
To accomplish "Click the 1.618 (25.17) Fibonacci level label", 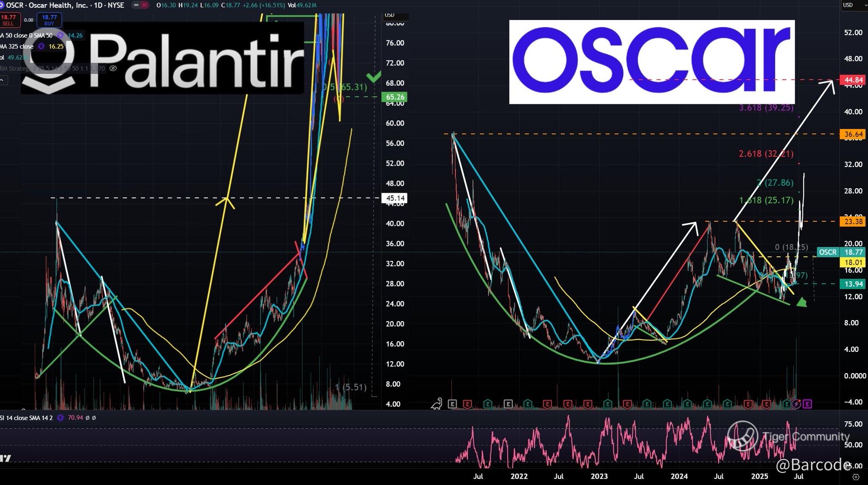I will [766, 200].
